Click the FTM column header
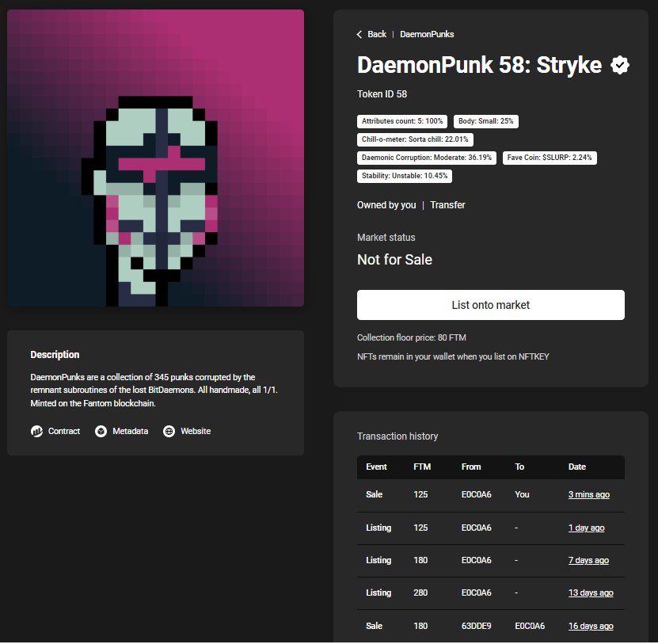The image size is (658, 644). coord(422,467)
